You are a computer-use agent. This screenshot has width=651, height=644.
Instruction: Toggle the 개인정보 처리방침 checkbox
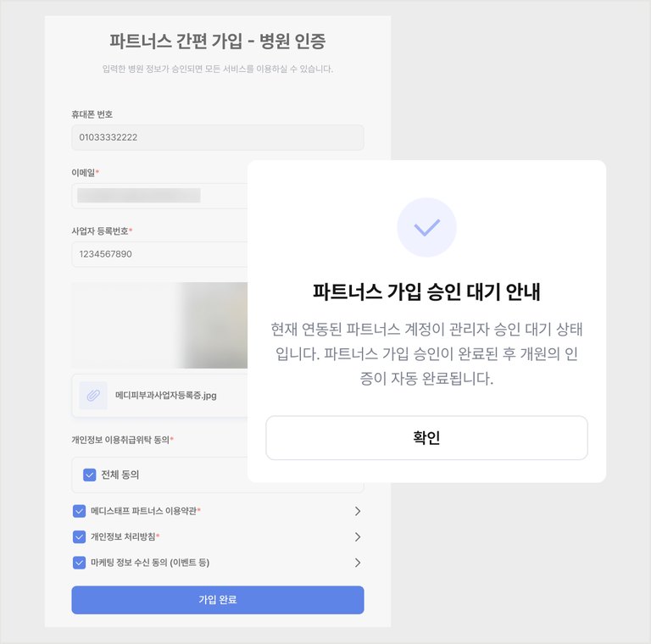[79, 536]
